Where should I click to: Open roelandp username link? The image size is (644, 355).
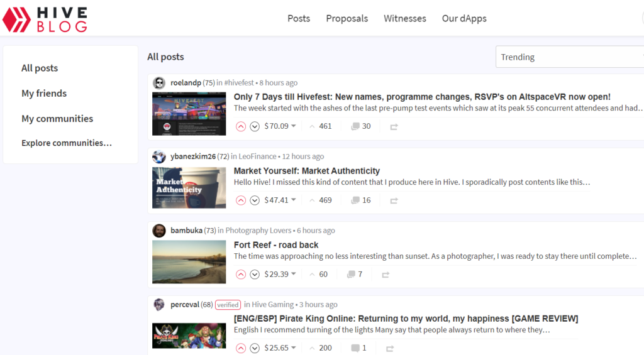tap(186, 82)
